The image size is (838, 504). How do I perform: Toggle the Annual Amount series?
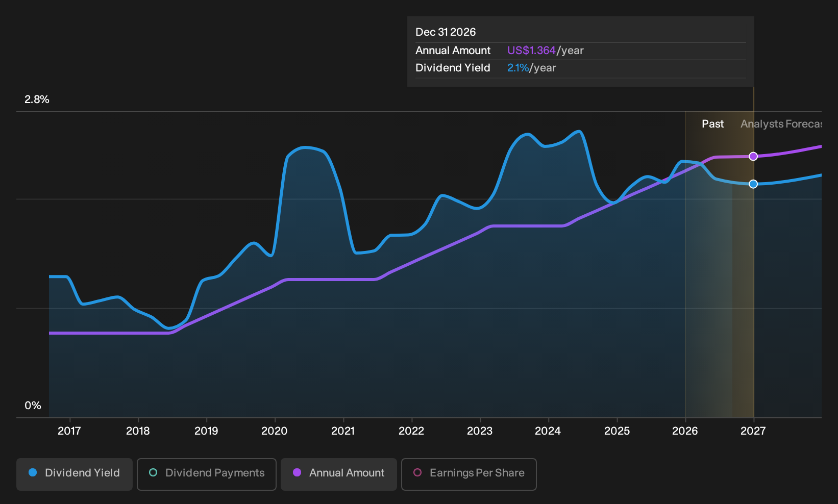pyautogui.click(x=339, y=474)
